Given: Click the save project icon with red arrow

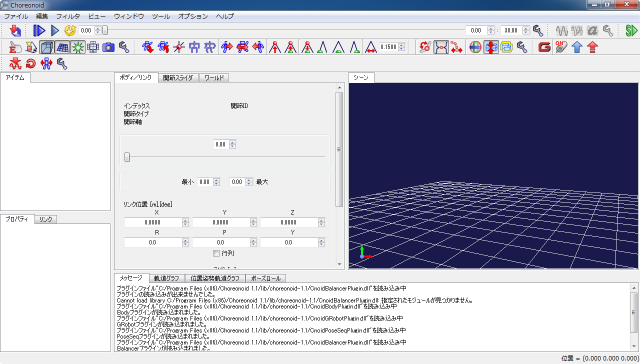Looking at the screenshot, I should point(15,31).
